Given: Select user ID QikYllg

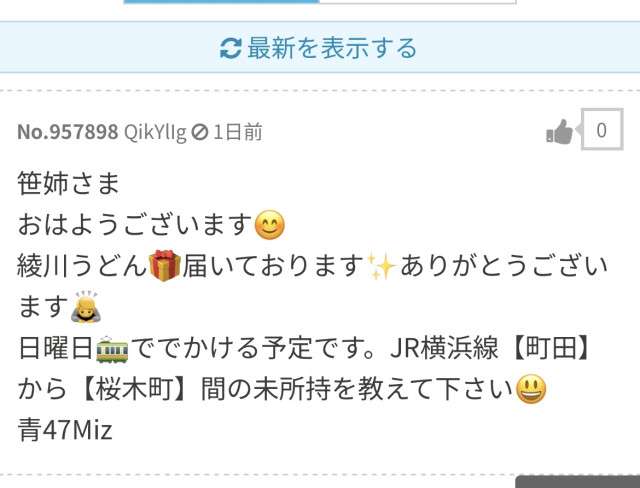Looking at the screenshot, I should (155, 133).
